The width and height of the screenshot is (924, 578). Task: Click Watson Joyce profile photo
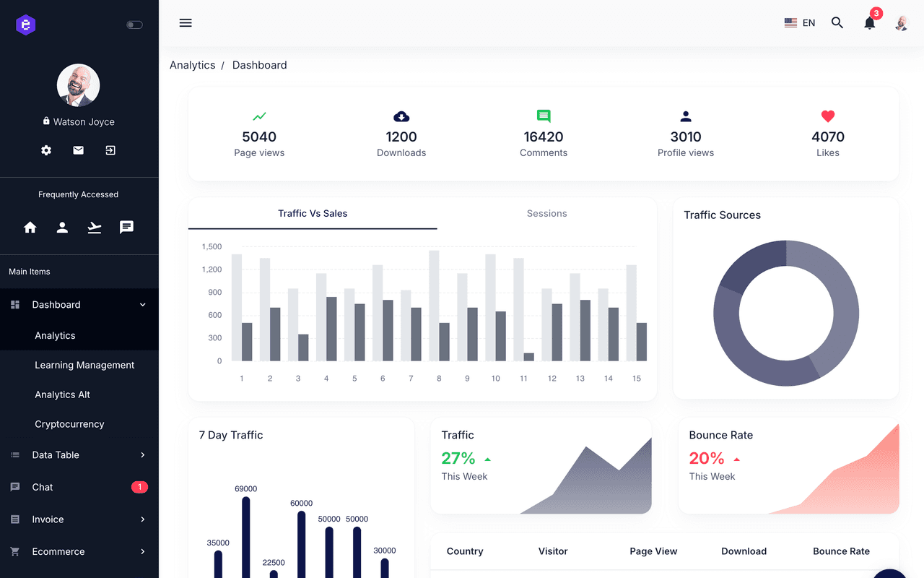(79, 85)
